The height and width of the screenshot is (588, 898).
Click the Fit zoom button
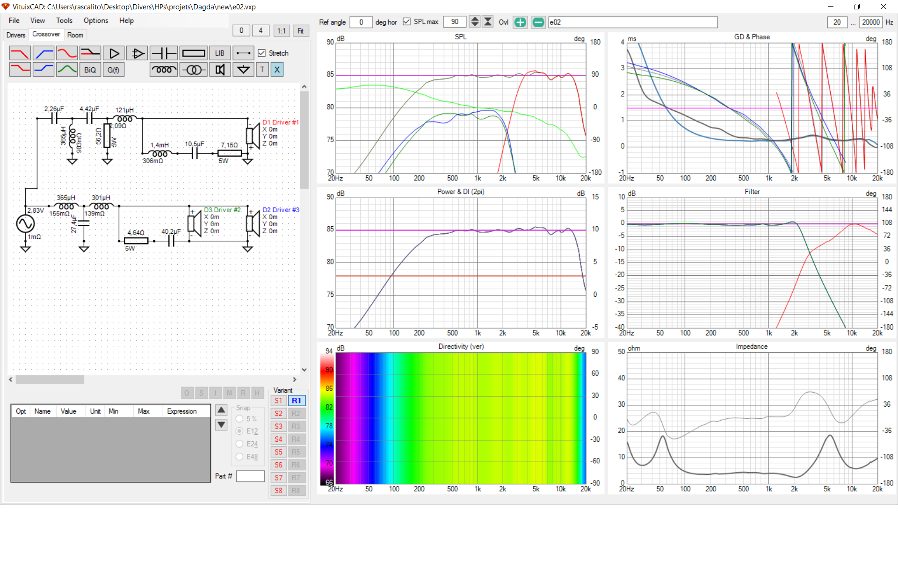[x=301, y=31]
